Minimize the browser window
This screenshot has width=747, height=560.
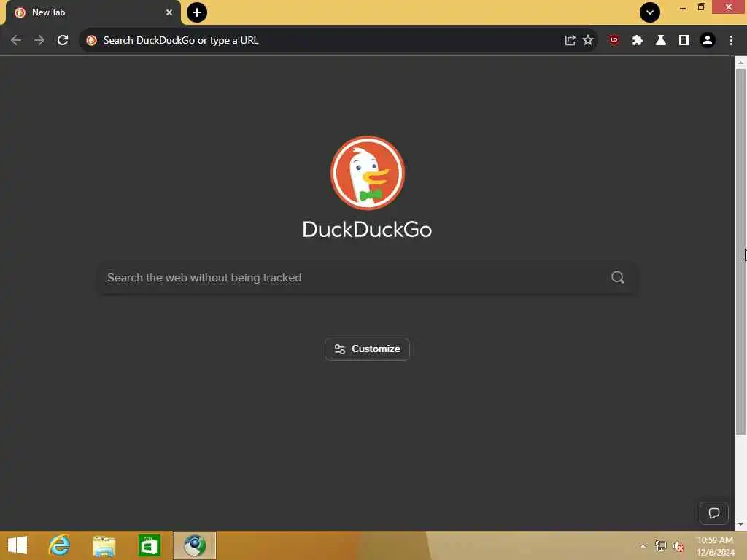(683, 7)
